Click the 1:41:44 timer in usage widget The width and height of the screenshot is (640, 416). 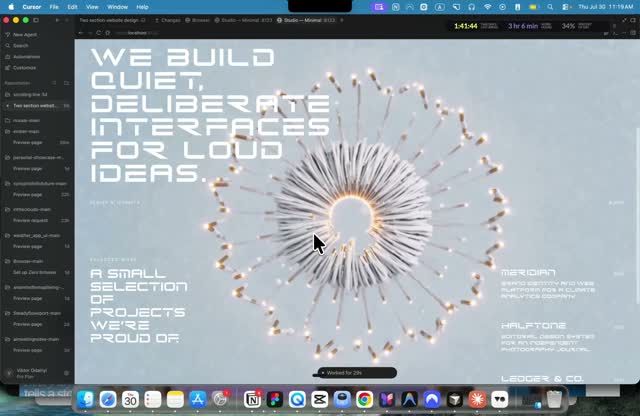466,26
